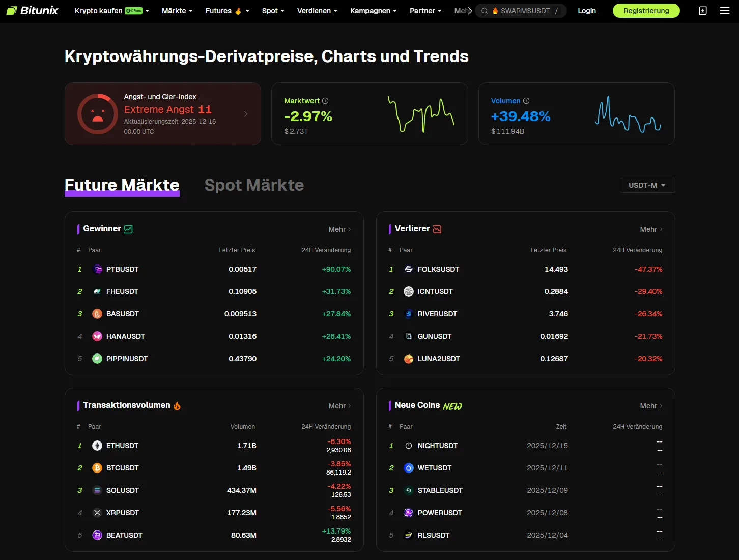Click the BTCUSDT Bitcoin icon
The width and height of the screenshot is (739, 560).
pyautogui.click(x=97, y=468)
